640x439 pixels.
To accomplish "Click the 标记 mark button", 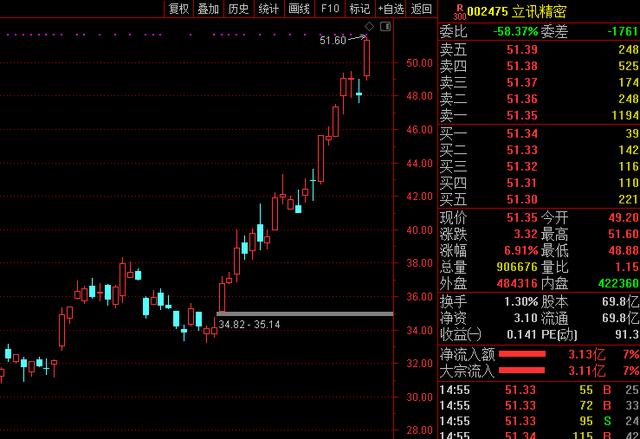I will (360, 8).
